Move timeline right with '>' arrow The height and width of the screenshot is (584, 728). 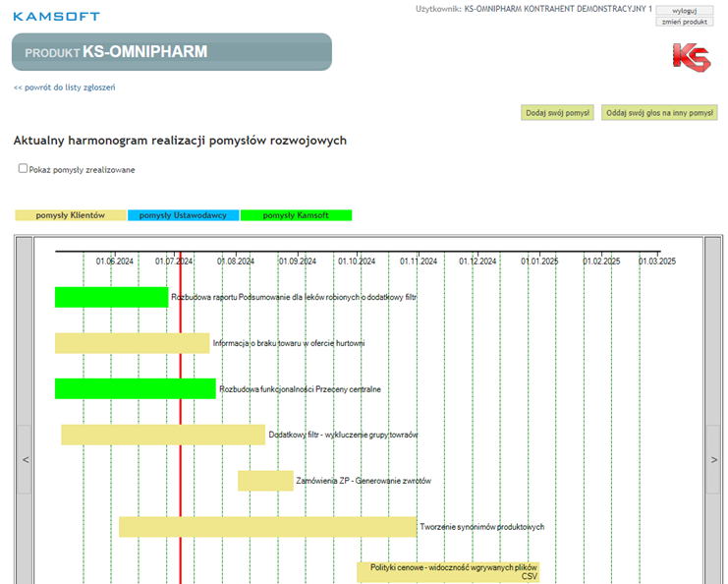pyautogui.click(x=713, y=459)
